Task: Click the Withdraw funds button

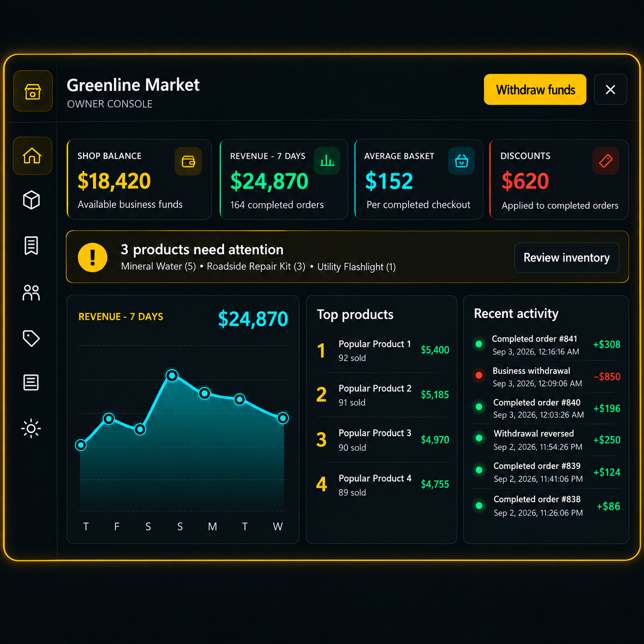Action: click(535, 90)
